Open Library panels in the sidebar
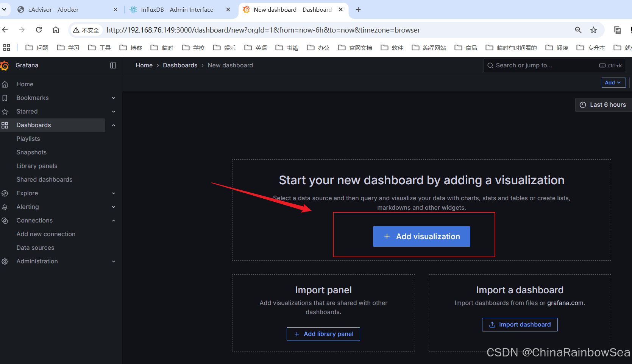Viewport: 632px width, 364px height. pos(37,166)
